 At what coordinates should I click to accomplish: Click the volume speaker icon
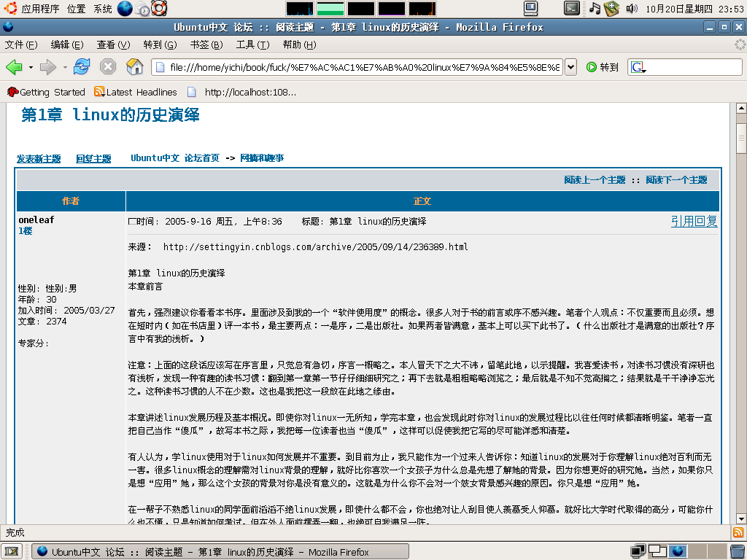(x=632, y=8)
